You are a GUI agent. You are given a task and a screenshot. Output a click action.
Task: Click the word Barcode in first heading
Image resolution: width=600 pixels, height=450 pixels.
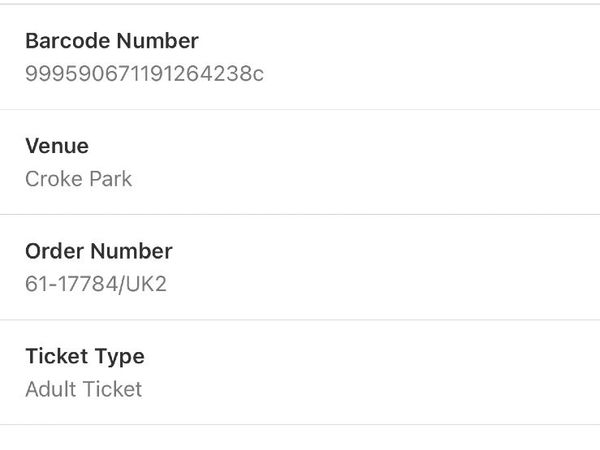click(x=67, y=41)
